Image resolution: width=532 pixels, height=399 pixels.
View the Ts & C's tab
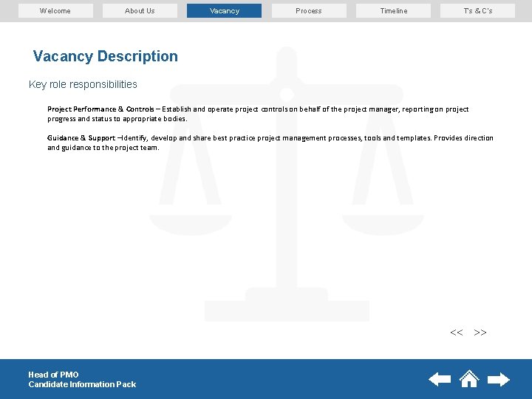[x=478, y=11]
